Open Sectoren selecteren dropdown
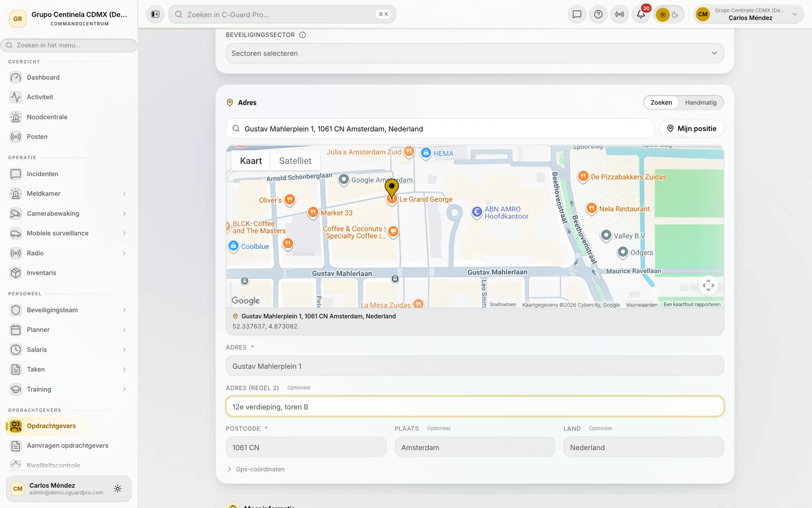 pos(475,53)
